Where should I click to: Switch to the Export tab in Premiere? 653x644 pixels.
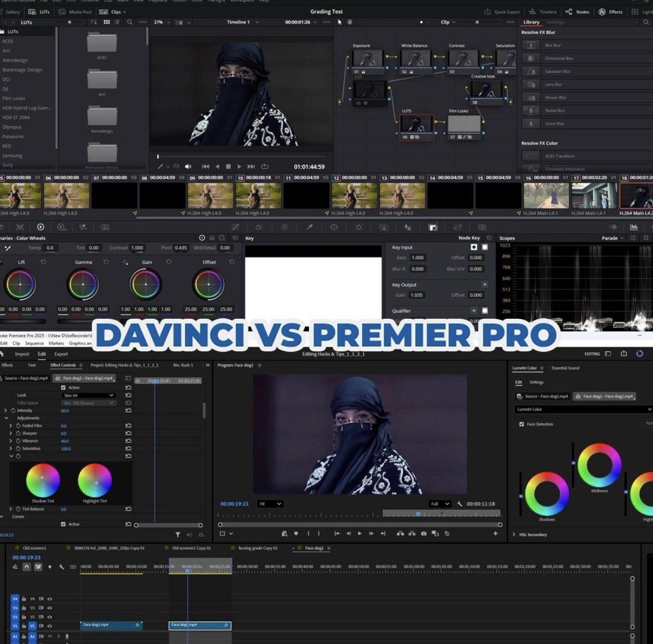tap(61, 354)
